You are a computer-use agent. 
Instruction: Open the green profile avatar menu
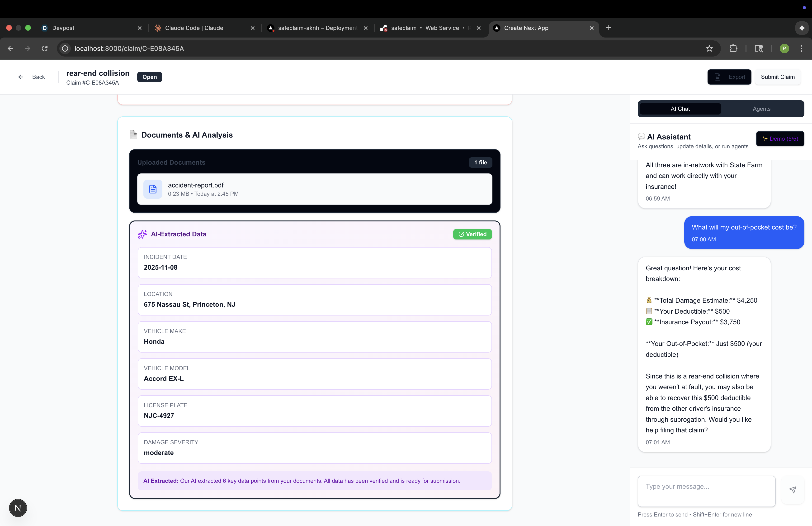coord(784,48)
